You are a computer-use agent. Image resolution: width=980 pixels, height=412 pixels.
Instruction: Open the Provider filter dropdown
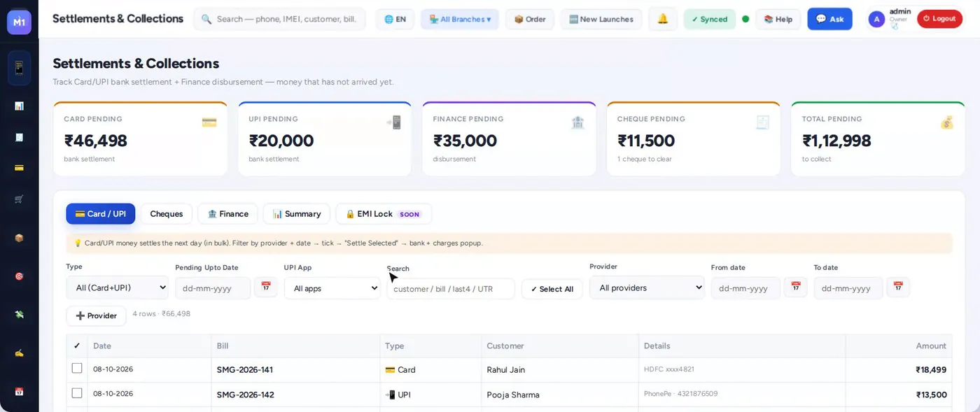[x=647, y=287]
